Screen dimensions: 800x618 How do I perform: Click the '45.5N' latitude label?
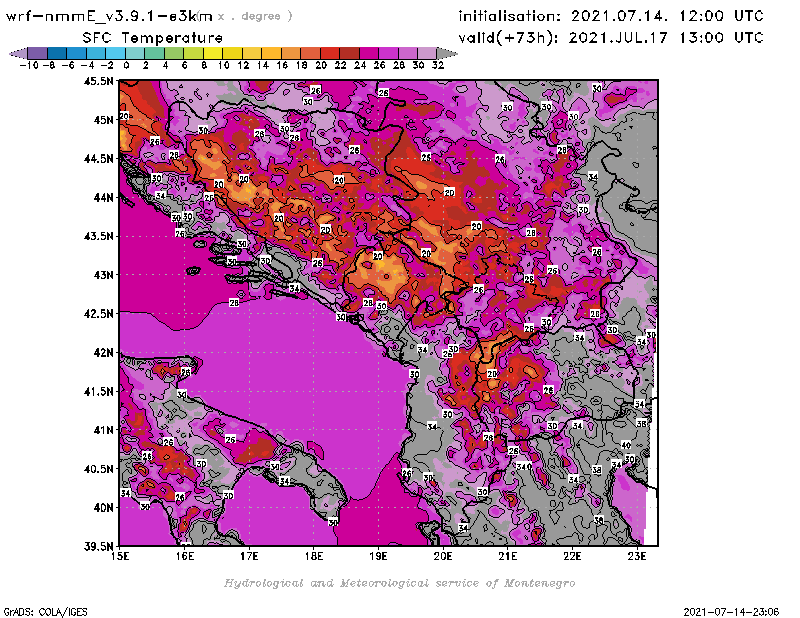click(98, 81)
